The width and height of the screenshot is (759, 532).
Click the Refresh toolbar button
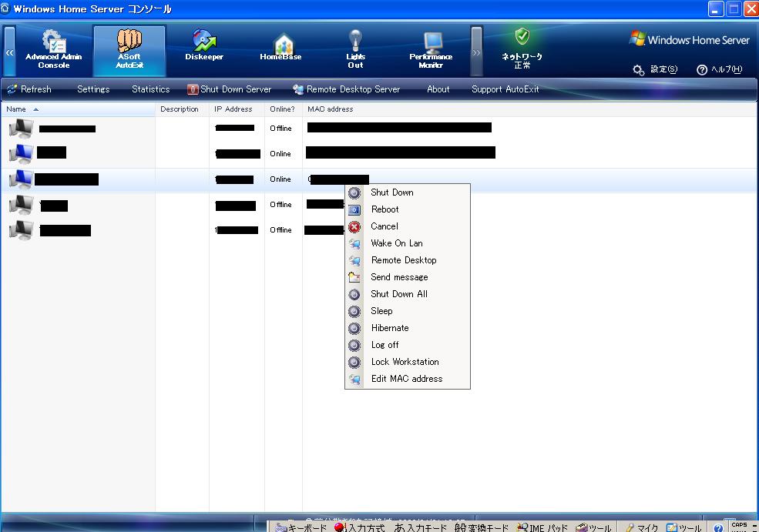[29, 89]
